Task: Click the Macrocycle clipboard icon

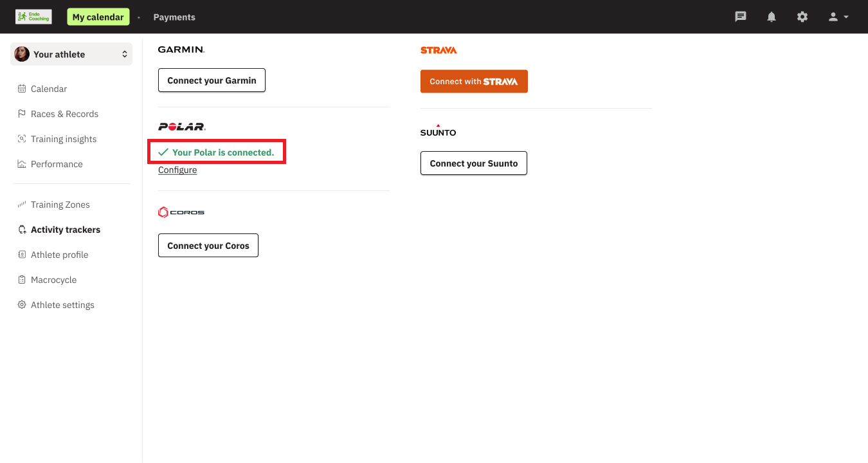Action: coord(22,280)
